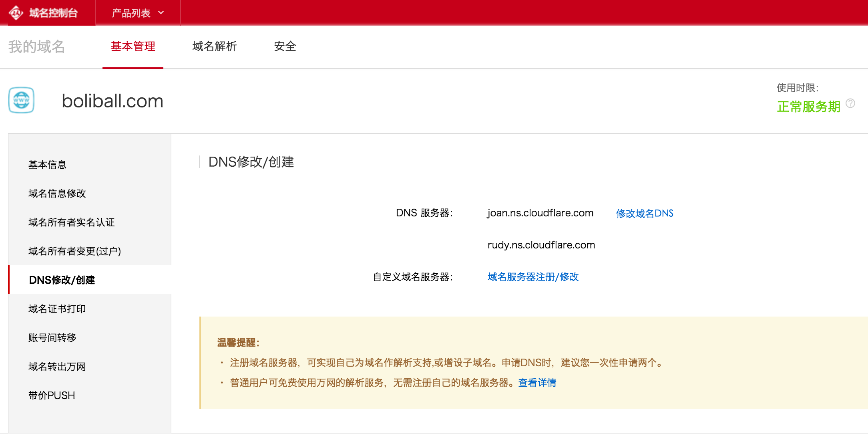Choose 账号间转移 in the sidebar
The image size is (868, 448).
click(52, 338)
